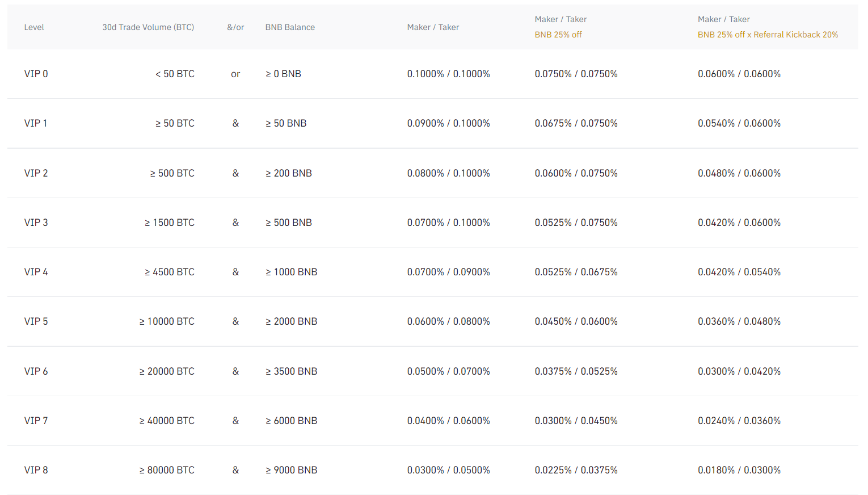Select the ≥ 50 BNB balance cell
868x495 pixels.
286,123
